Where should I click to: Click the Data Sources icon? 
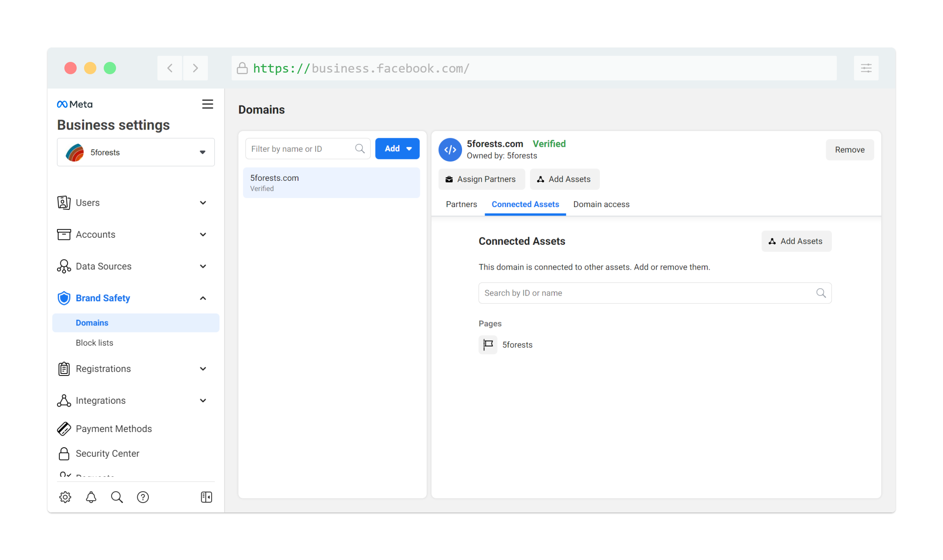[64, 266]
